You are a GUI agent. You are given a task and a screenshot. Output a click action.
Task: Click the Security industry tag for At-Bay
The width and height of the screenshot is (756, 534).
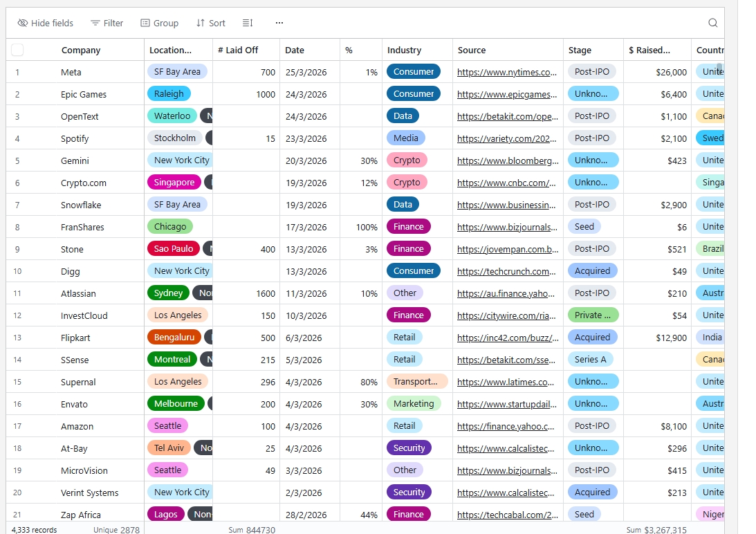click(409, 448)
